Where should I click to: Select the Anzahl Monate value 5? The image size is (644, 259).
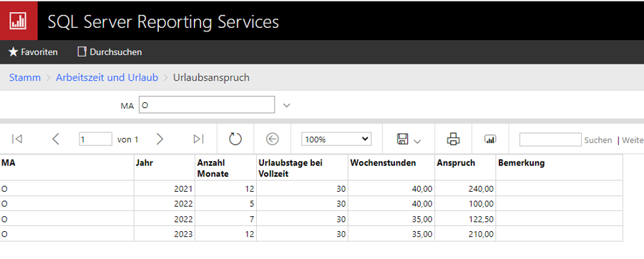tap(226, 204)
